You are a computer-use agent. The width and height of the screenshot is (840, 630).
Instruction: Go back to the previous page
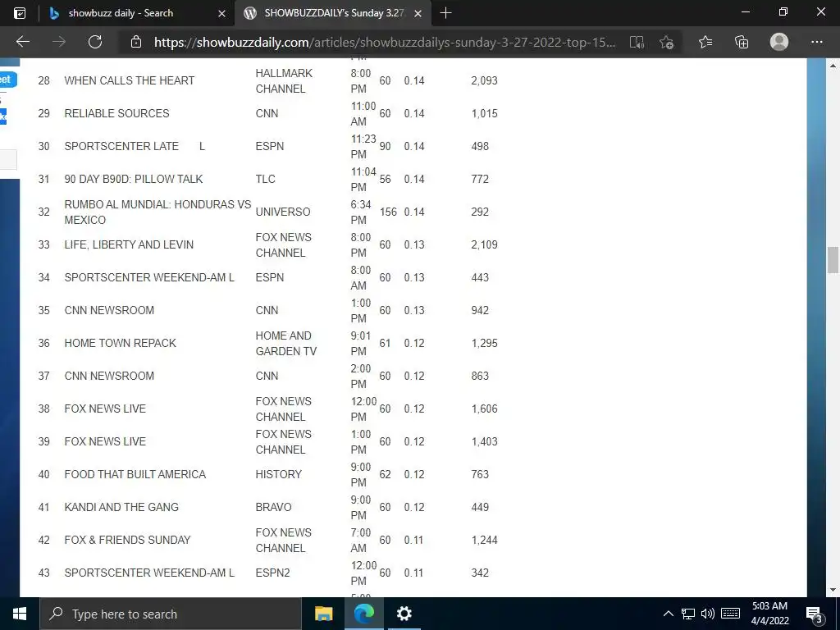click(23, 42)
